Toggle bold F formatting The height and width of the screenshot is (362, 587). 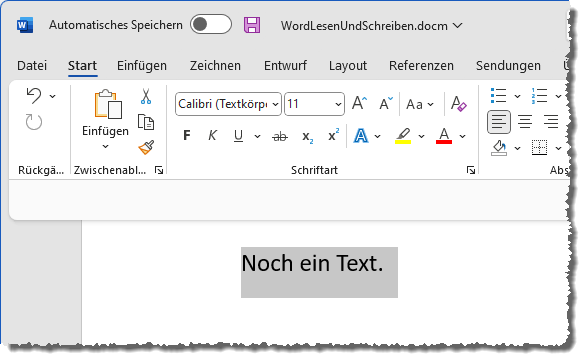[186, 135]
